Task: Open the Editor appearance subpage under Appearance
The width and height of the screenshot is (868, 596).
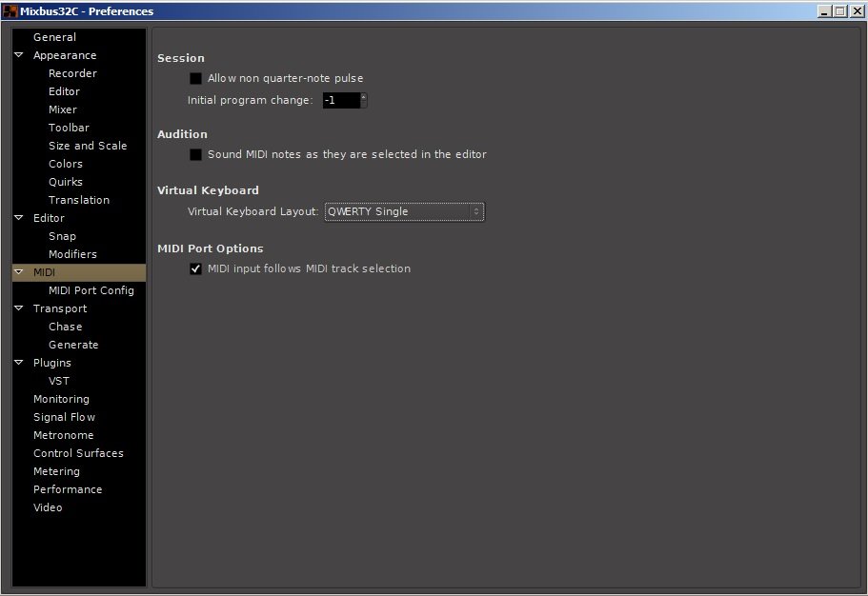Action: [x=64, y=91]
